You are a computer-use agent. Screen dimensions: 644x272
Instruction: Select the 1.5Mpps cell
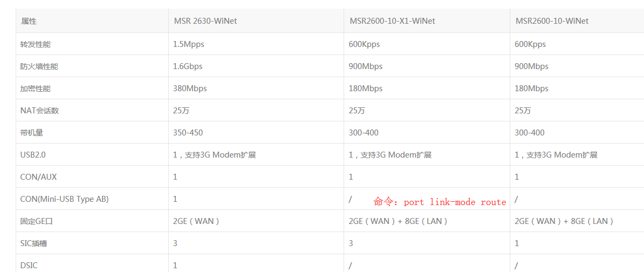pos(189,44)
